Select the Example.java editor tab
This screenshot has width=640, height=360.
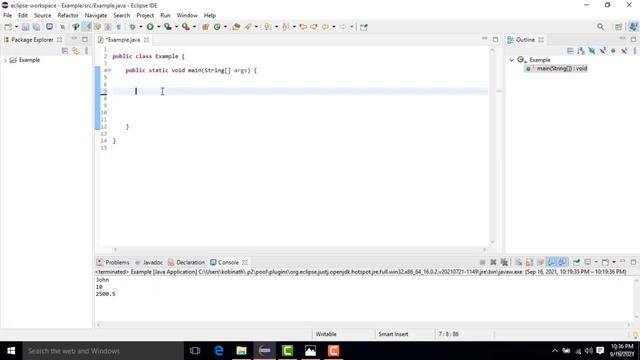[x=122, y=40]
